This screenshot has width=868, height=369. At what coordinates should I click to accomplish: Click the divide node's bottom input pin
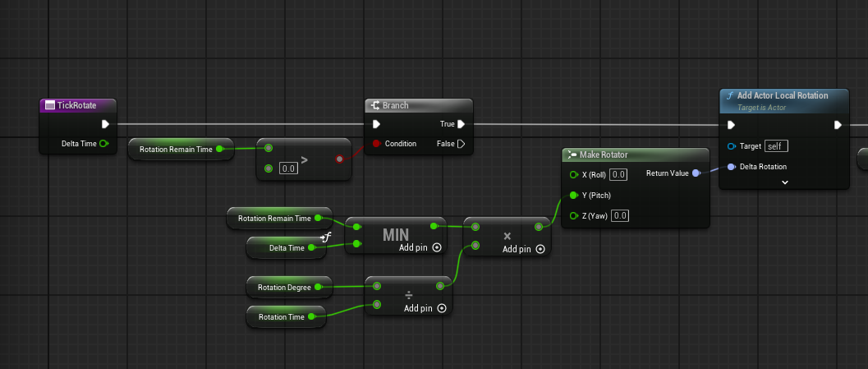coord(377,304)
